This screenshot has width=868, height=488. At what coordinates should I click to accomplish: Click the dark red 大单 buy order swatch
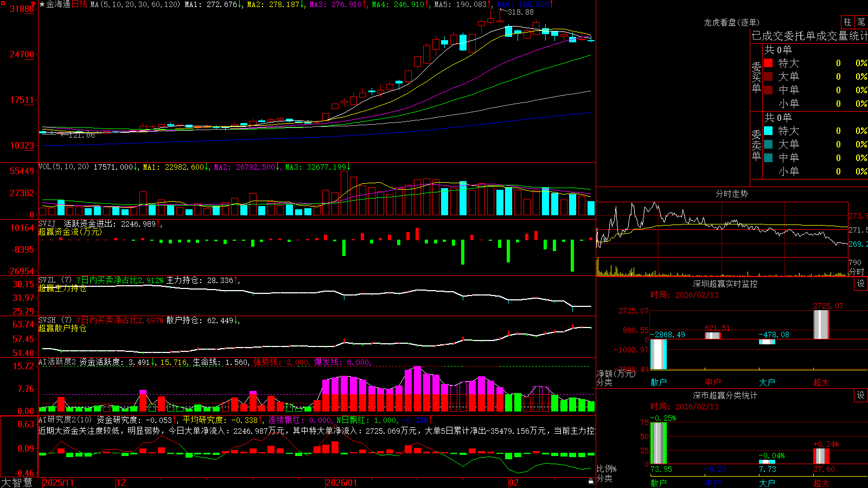point(768,76)
